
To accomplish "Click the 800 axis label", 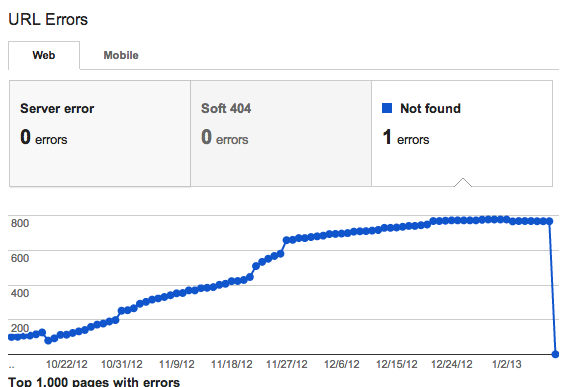I will coord(20,223).
